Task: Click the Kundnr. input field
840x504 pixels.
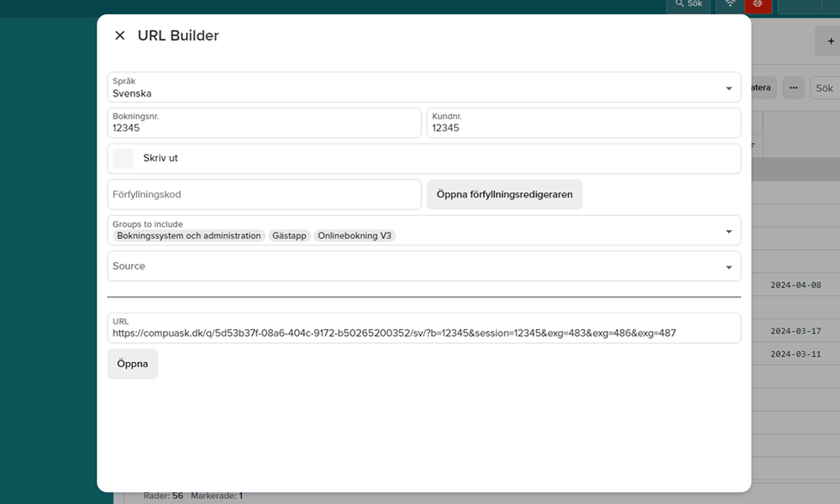Action: click(x=584, y=123)
